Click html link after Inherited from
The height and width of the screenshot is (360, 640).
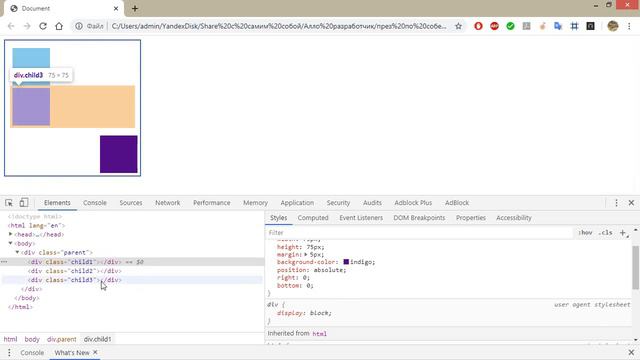[x=320, y=334]
